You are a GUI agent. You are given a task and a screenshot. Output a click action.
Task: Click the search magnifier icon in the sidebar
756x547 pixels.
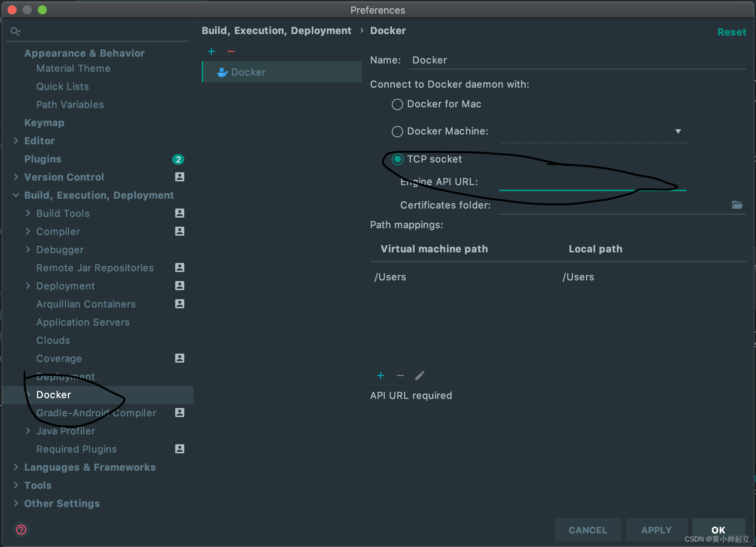(15, 31)
